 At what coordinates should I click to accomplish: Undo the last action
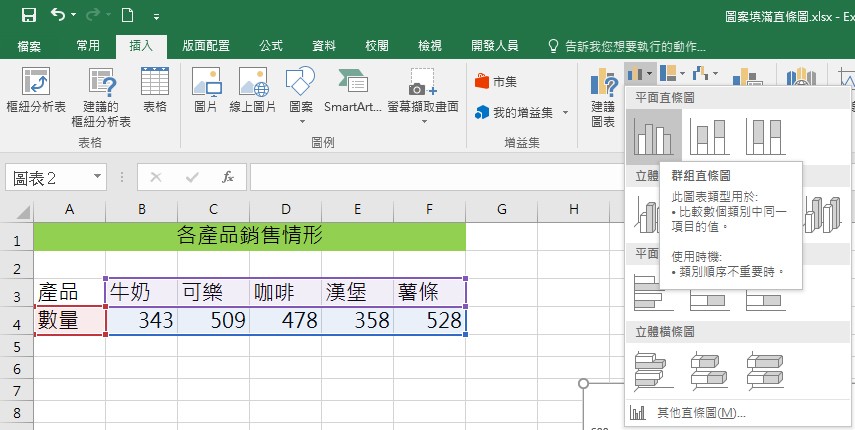click(x=58, y=14)
